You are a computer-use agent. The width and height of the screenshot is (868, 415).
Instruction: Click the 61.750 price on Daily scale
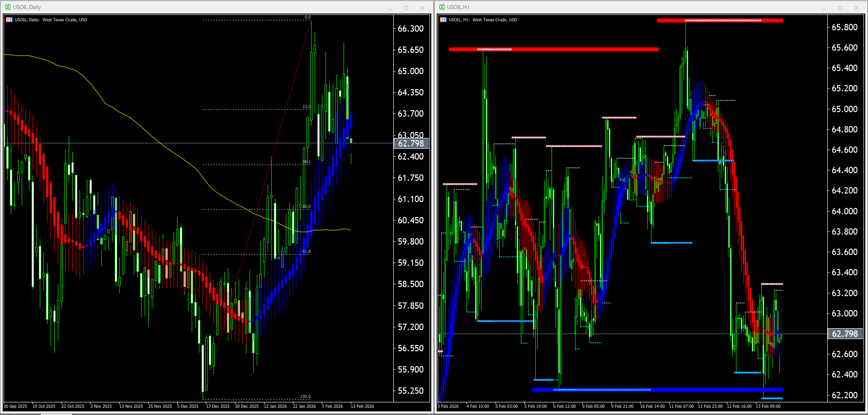(410, 178)
